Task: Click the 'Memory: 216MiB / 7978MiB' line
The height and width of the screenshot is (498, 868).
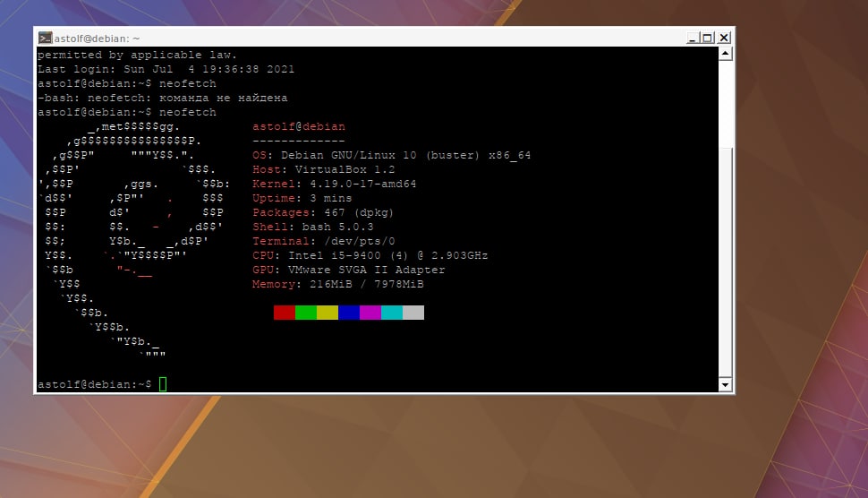Action: pos(337,284)
